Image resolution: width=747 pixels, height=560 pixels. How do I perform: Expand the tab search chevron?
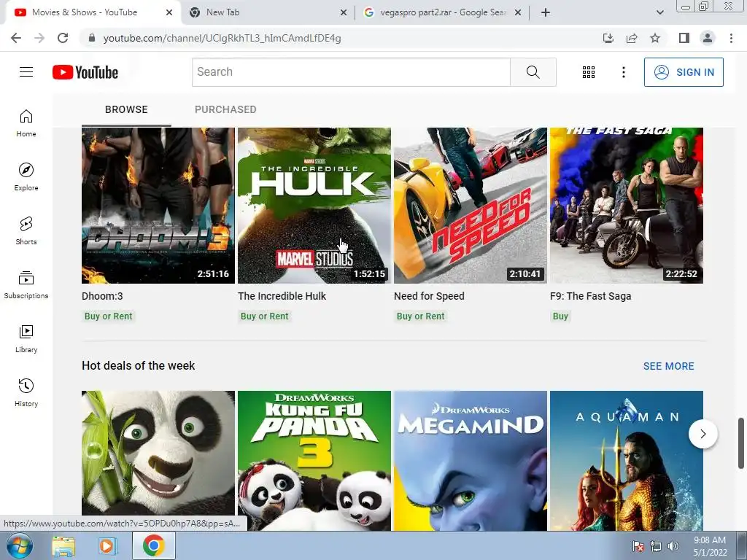pos(659,12)
